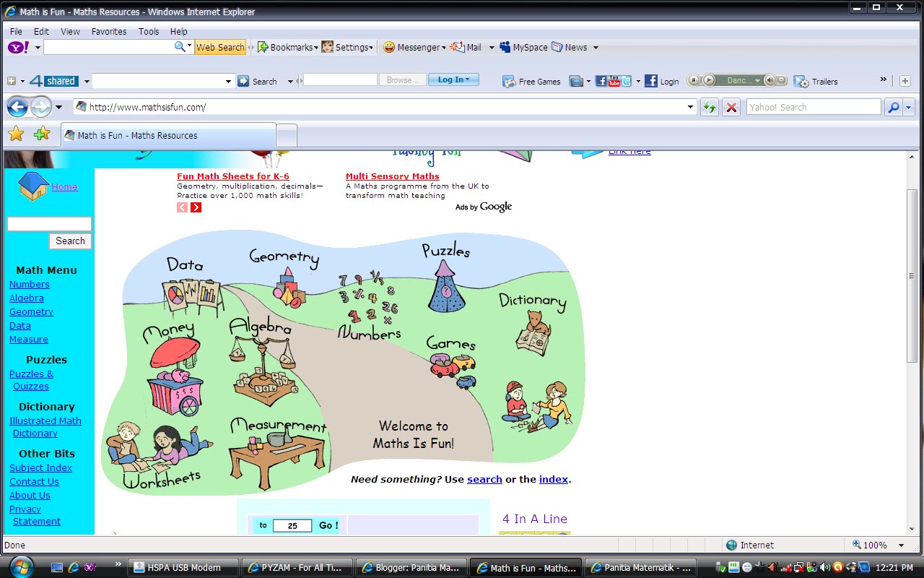The height and width of the screenshot is (578, 924).
Task: Click the Refresh page icon
Action: tap(710, 107)
